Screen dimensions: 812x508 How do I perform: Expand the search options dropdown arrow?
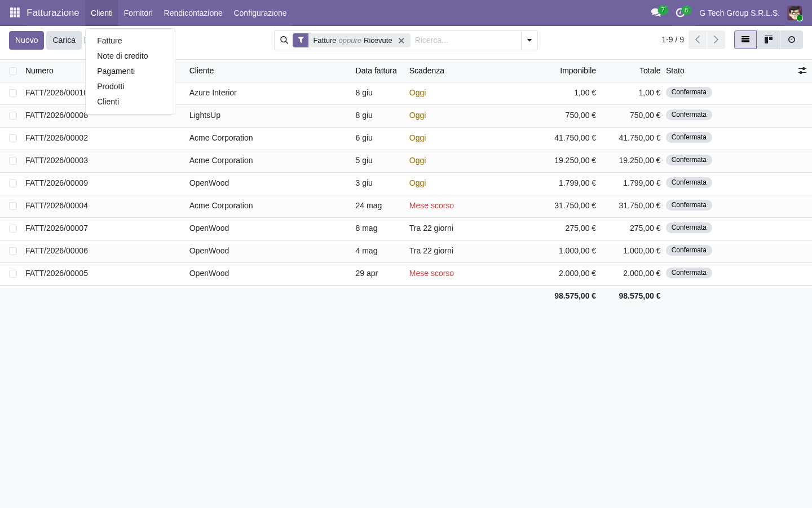click(529, 40)
